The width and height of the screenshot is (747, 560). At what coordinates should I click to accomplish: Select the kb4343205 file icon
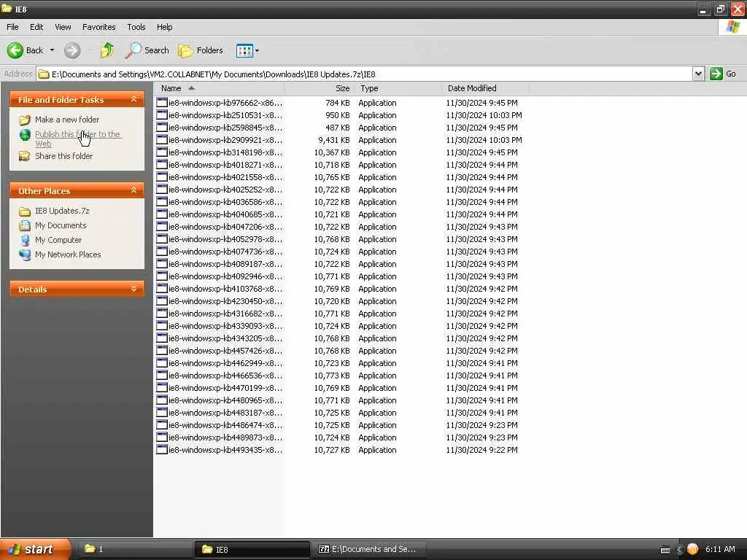point(162,338)
